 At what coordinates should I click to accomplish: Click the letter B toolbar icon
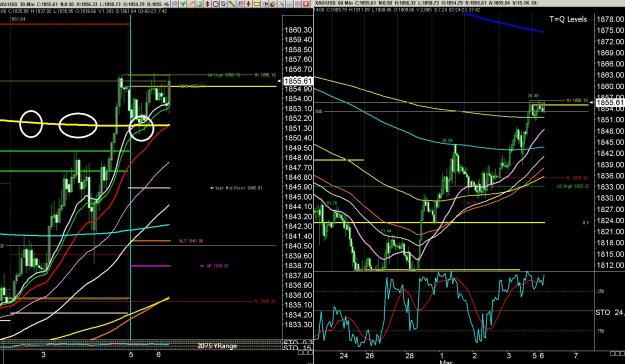(x=223, y=4)
